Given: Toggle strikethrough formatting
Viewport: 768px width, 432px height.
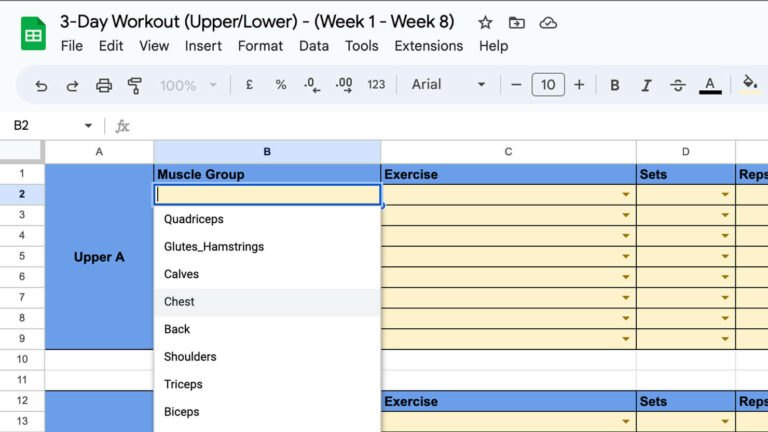Looking at the screenshot, I should (678, 85).
